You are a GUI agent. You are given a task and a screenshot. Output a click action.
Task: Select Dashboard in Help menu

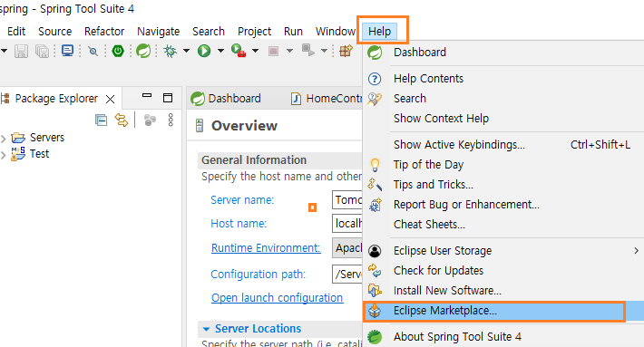coord(503,53)
